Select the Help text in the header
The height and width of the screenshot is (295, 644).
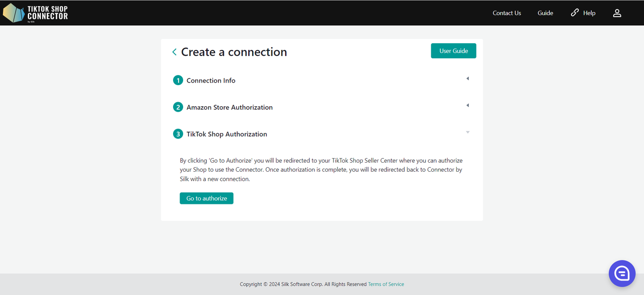click(x=589, y=13)
